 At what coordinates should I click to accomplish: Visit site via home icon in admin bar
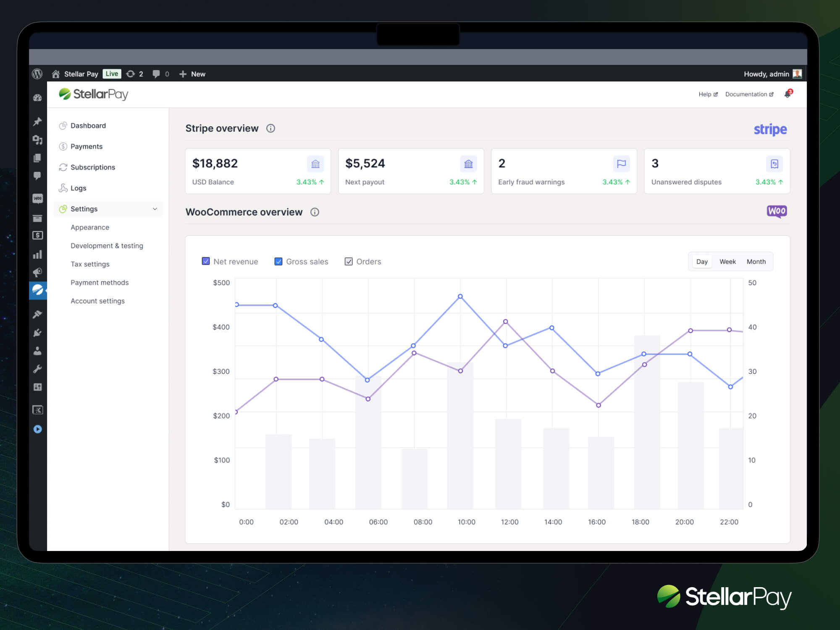pyautogui.click(x=55, y=74)
